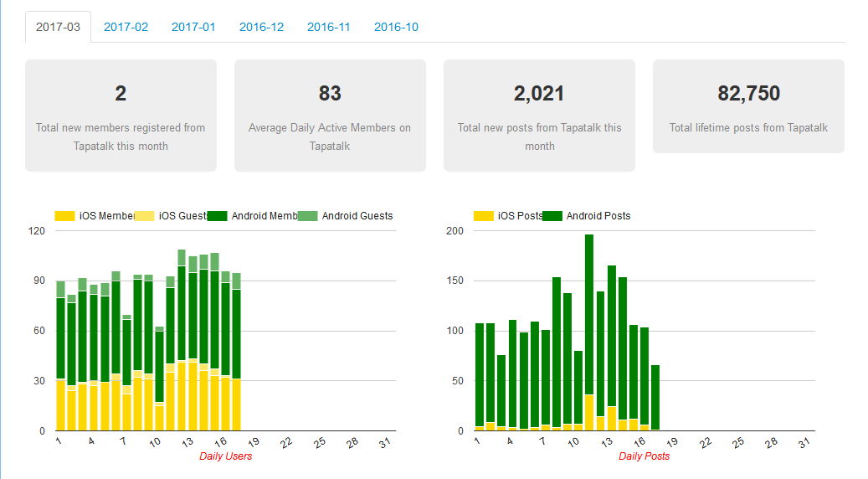Click 'Total new members registered' caption

[121, 136]
